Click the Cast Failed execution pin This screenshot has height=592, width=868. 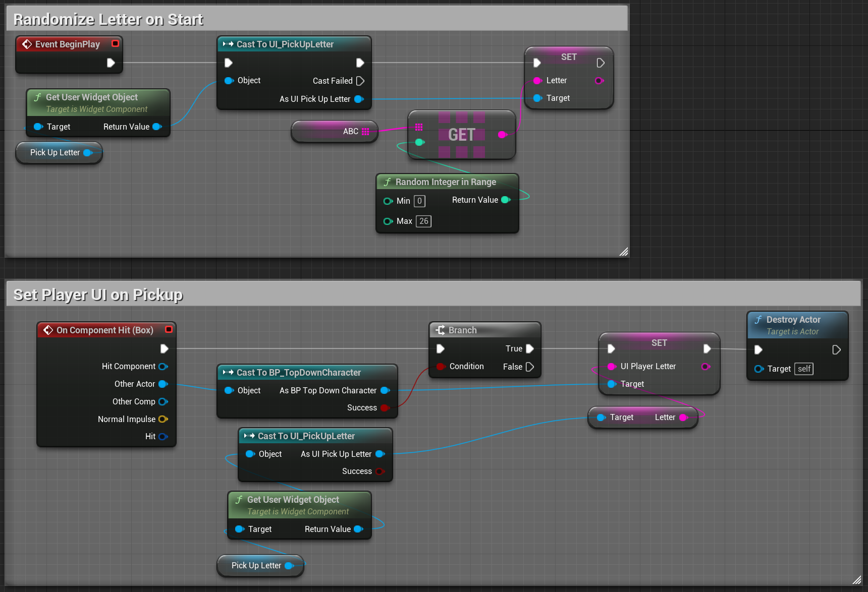(360, 81)
